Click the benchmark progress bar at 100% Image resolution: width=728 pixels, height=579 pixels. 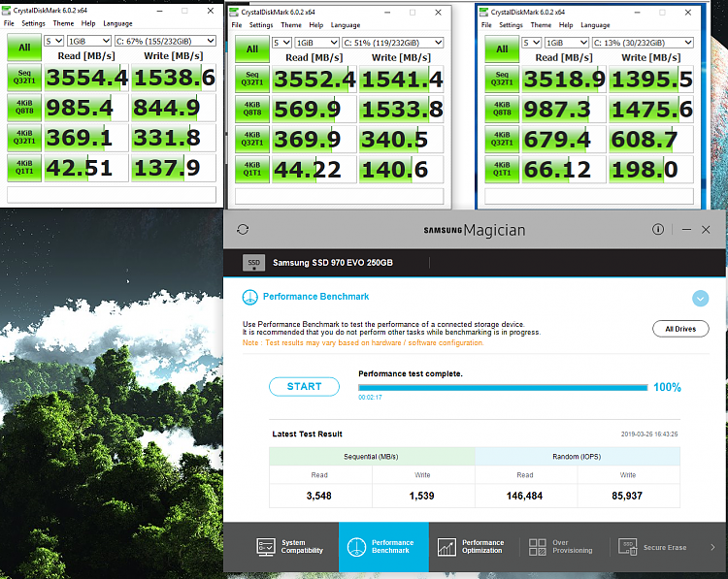tap(503, 388)
